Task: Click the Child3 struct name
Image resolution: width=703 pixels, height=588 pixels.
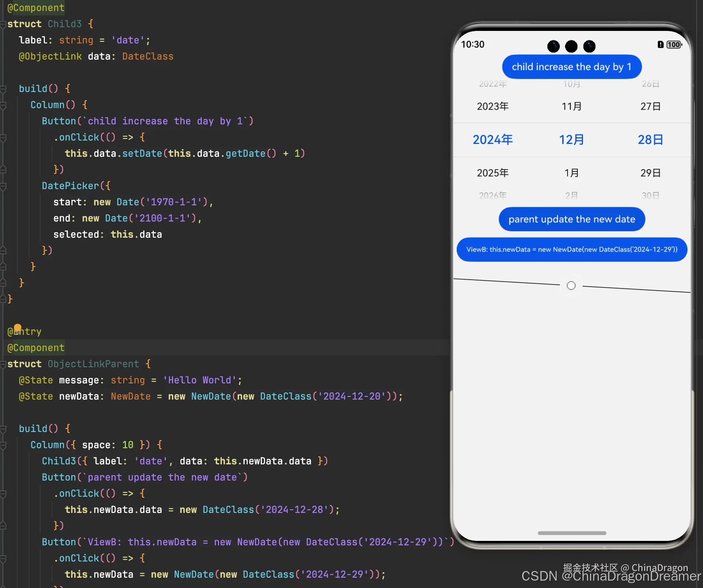Action: click(65, 24)
